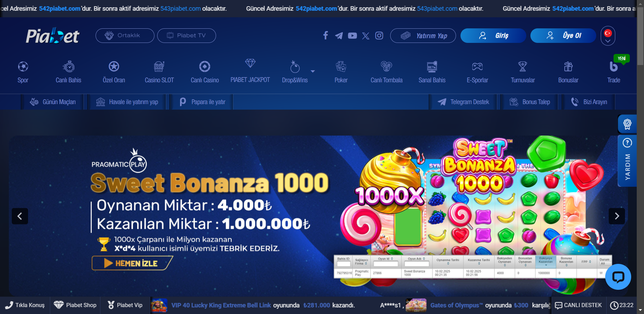Viewport: 644px width, 314px height.
Task: Open the Yardım question mark icon
Action: point(627,142)
